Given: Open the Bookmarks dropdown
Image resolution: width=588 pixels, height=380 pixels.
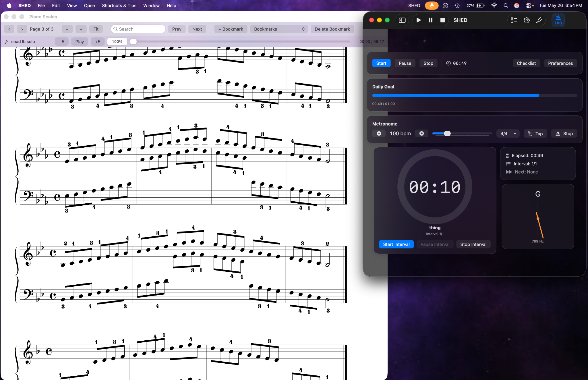Looking at the screenshot, I should click(279, 29).
